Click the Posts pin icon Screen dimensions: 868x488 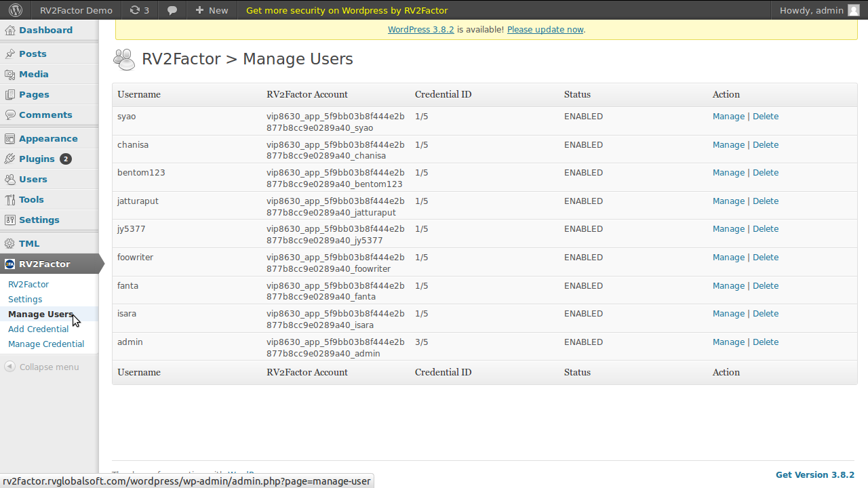tap(10, 54)
